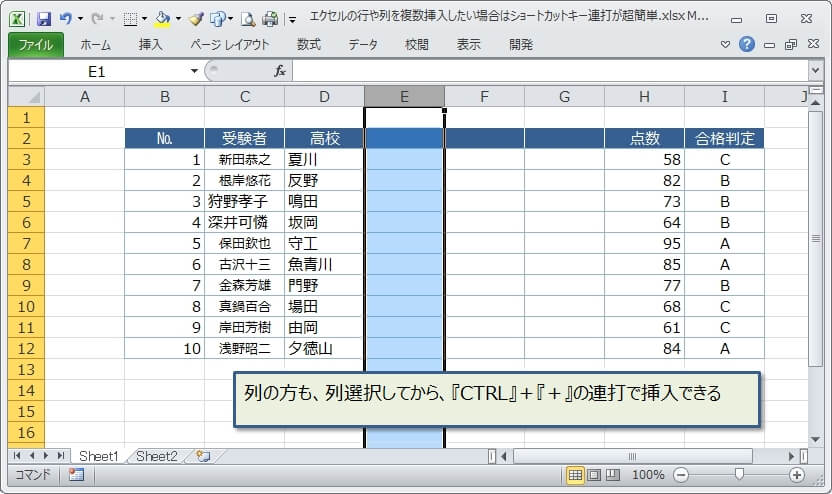Click the Undo arrow icon
The width and height of the screenshot is (832, 494).
point(65,19)
